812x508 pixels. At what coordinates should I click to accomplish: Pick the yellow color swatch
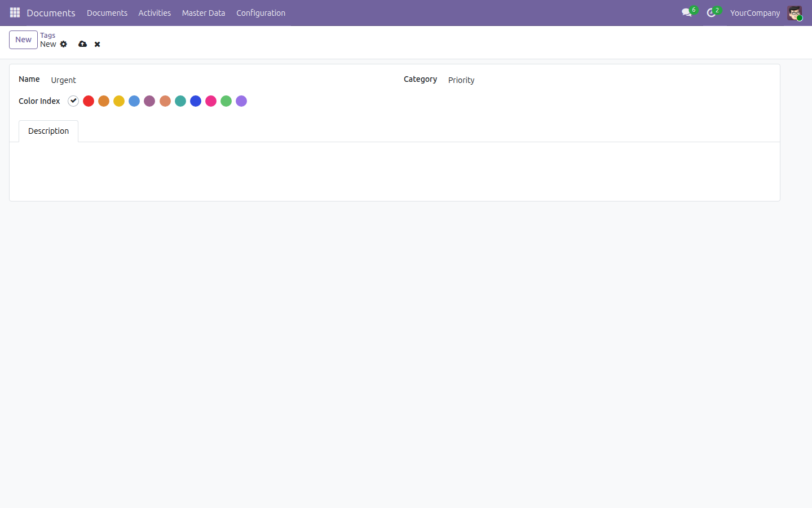tap(119, 101)
